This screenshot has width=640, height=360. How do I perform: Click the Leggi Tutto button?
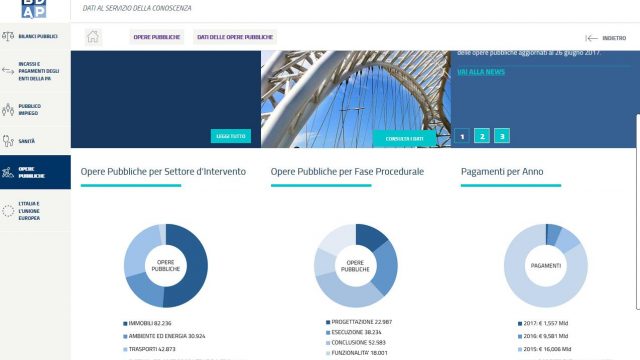[x=231, y=136]
